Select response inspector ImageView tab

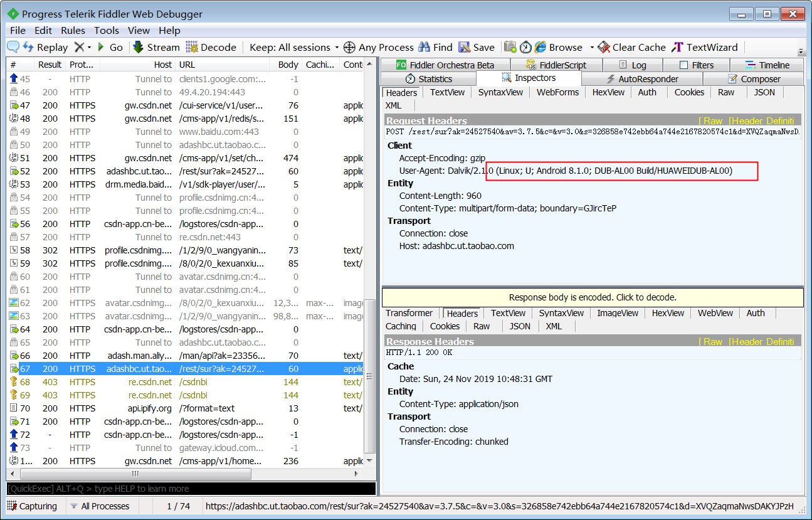618,313
